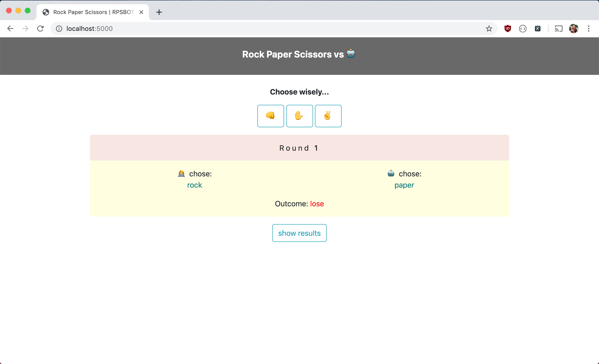The width and height of the screenshot is (599, 364).
Task: Click the circular brackets extension icon
Action: tap(523, 29)
